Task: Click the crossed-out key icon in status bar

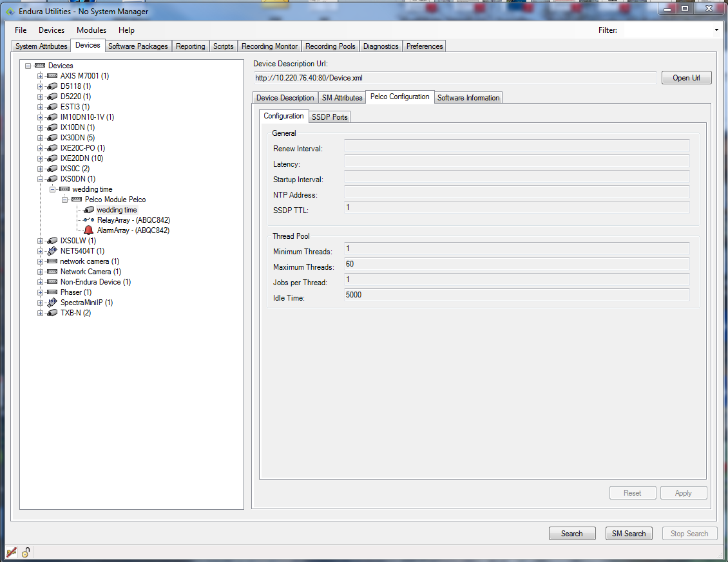Action: pyautogui.click(x=11, y=552)
